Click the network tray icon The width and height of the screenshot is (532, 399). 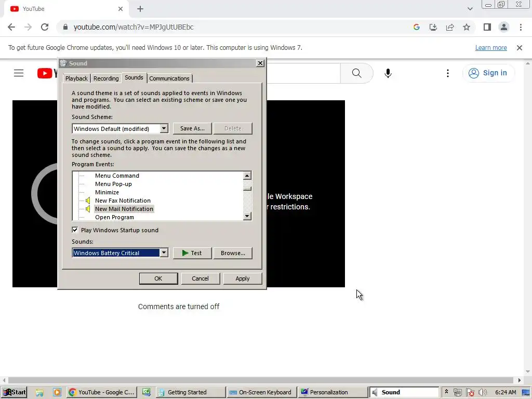click(x=457, y=393)
